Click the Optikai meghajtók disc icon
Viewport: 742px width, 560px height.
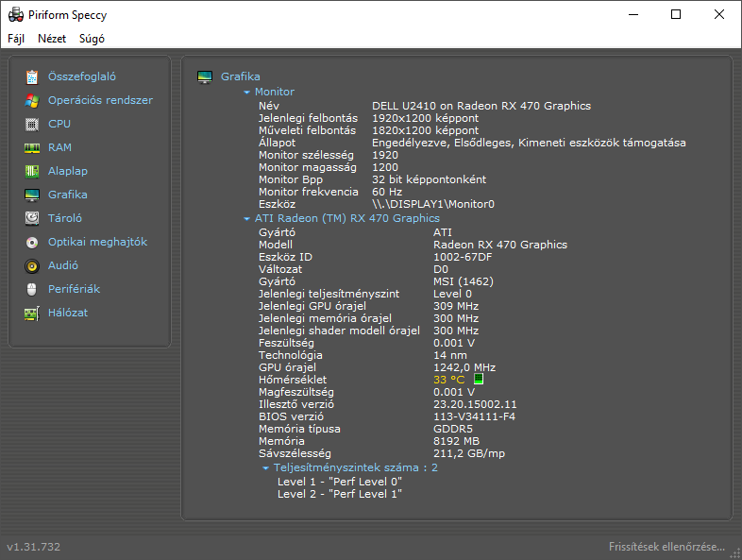(32, 243)
